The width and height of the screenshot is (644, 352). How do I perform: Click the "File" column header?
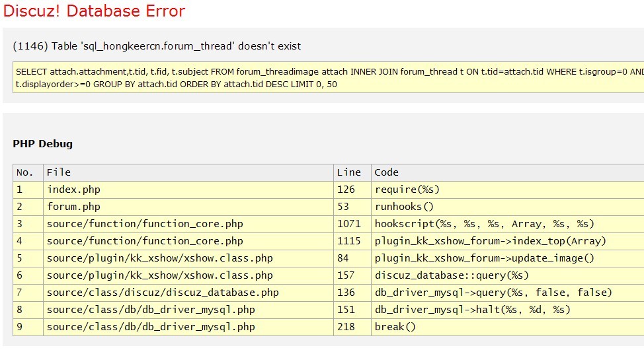[x=188, y=173]
